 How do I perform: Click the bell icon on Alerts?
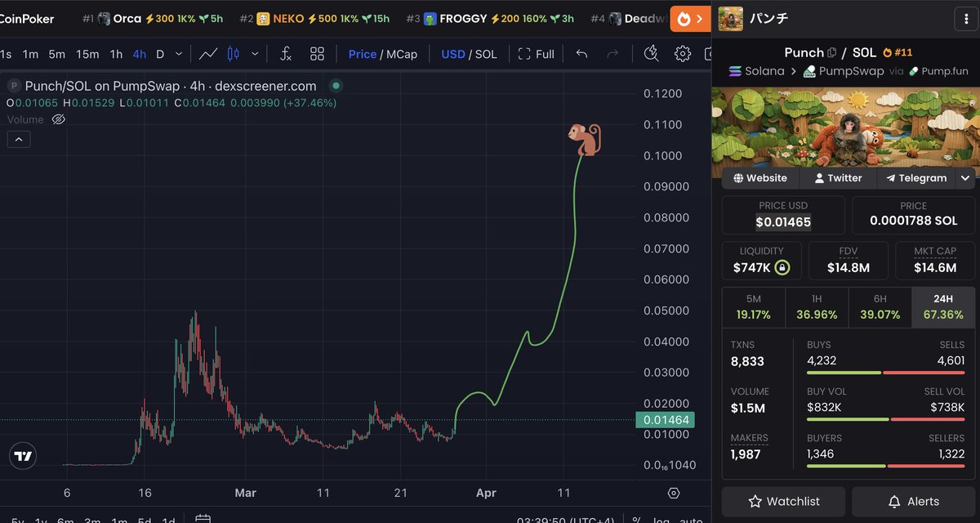[895, 501]
